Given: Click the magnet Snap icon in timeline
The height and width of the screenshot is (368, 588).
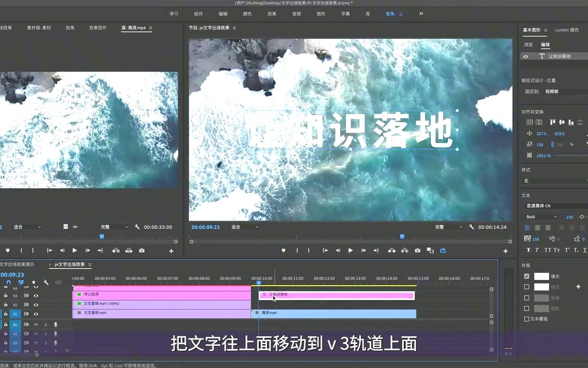Looking at the screenshot, I should click(9, 282).
